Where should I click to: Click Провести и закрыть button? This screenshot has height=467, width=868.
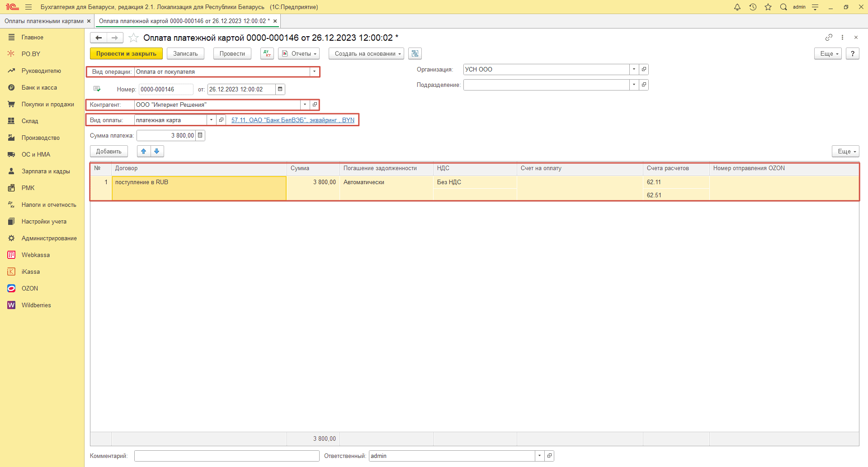126,53
